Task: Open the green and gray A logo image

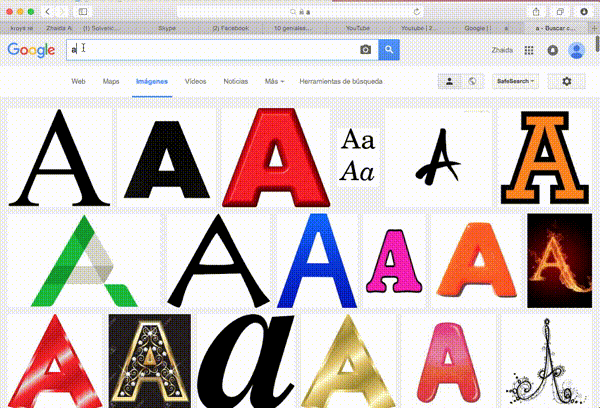Action: point(84,261)
